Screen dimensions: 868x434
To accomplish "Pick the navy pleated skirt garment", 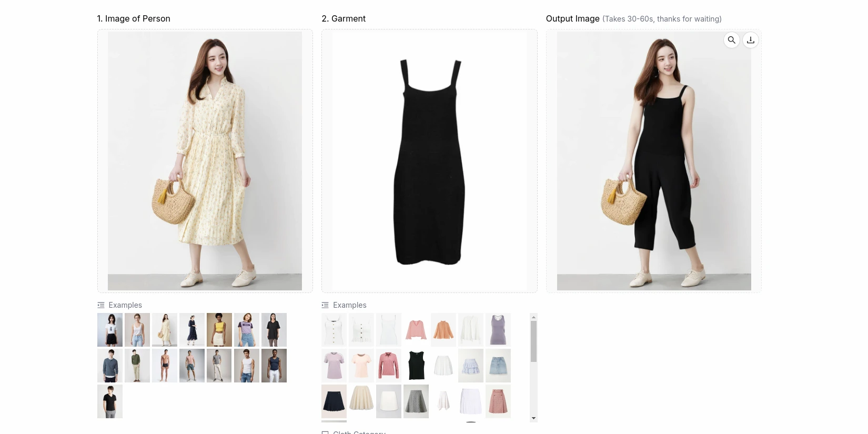I will [334, 401].
